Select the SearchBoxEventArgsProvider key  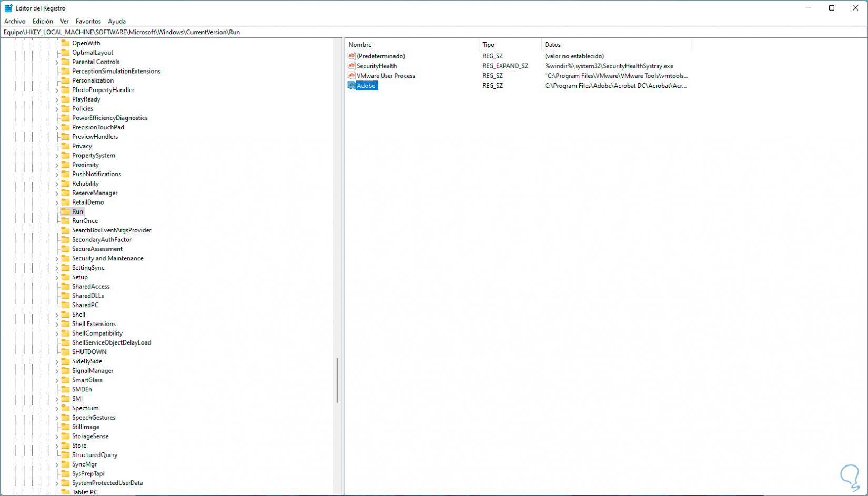pos(112,230)
